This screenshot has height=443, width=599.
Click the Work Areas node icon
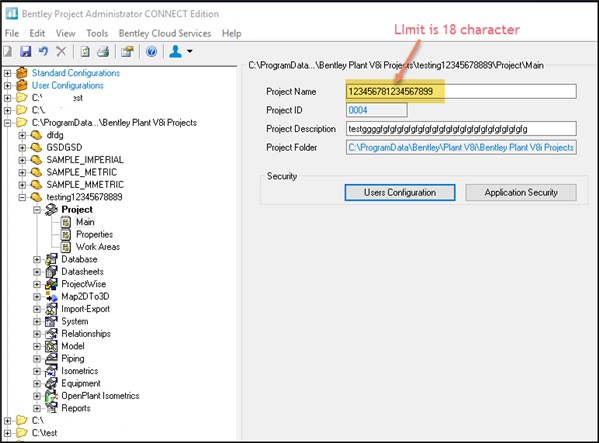(66, 247)
